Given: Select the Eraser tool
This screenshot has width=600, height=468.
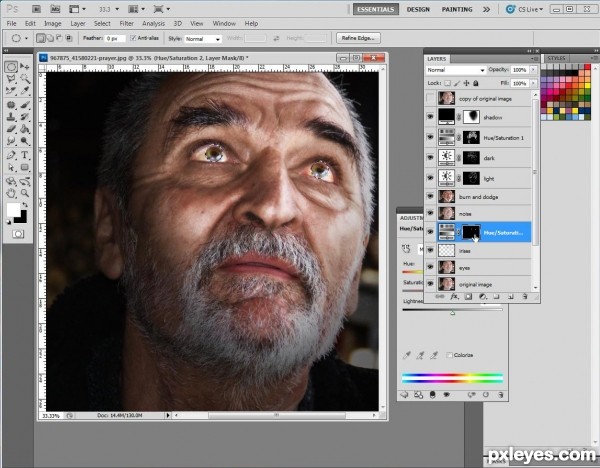Looking at the screenshot, I should coord(11,129).
